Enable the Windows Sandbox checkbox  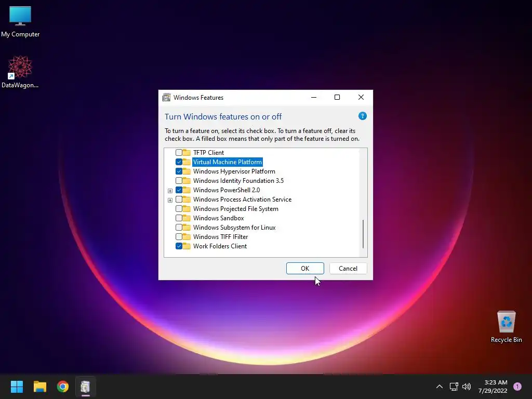(x=179, y=218)
